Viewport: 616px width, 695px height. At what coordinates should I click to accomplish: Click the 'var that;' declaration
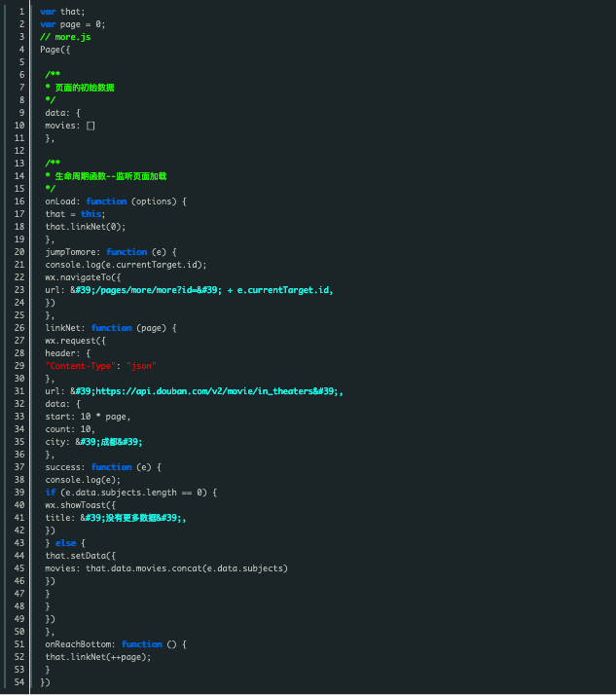tap(62, 12)
